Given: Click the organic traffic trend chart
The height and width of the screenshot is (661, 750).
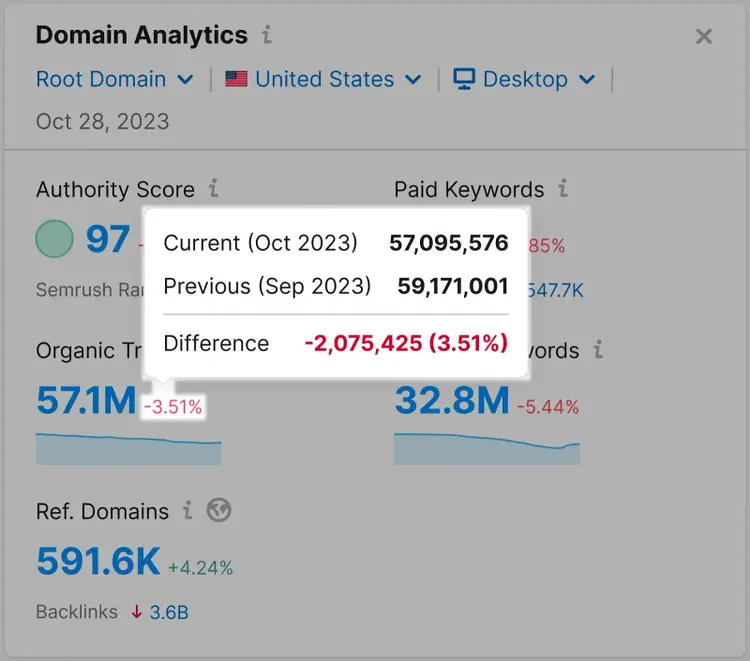Looking at the screenshot, I should pyautogui.click(x=129, y=449).
